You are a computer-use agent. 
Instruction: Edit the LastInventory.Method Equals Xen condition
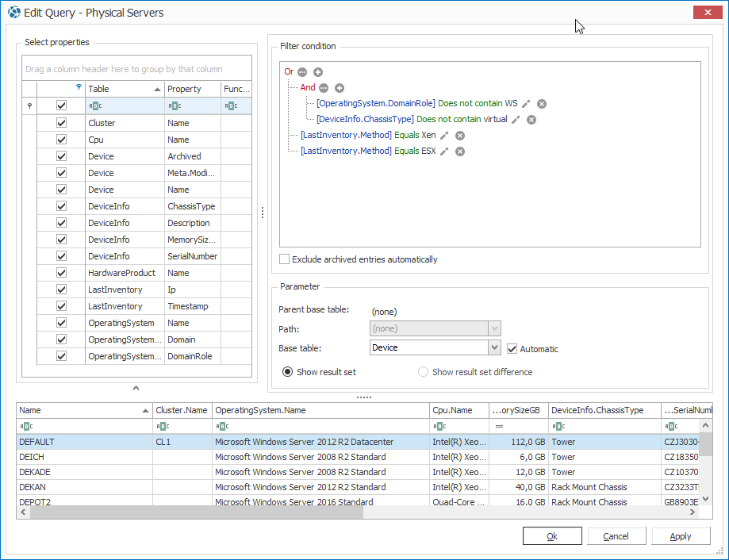tap(444, 135)
